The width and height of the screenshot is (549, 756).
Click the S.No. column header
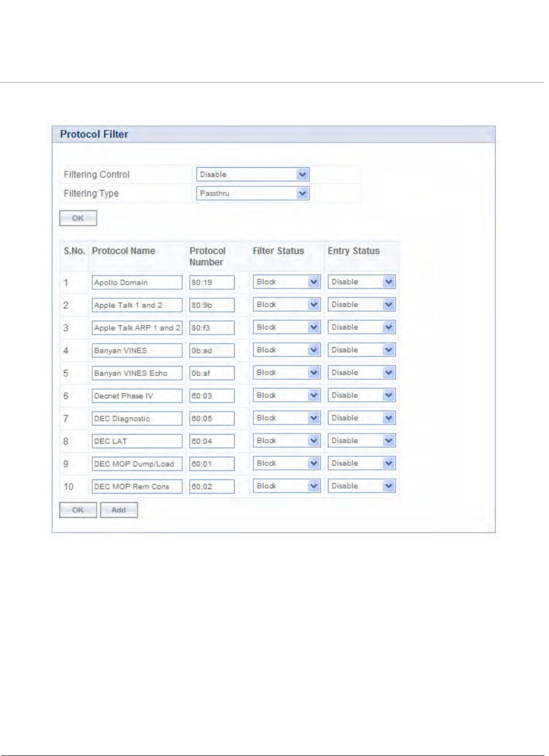click(74, 251)
